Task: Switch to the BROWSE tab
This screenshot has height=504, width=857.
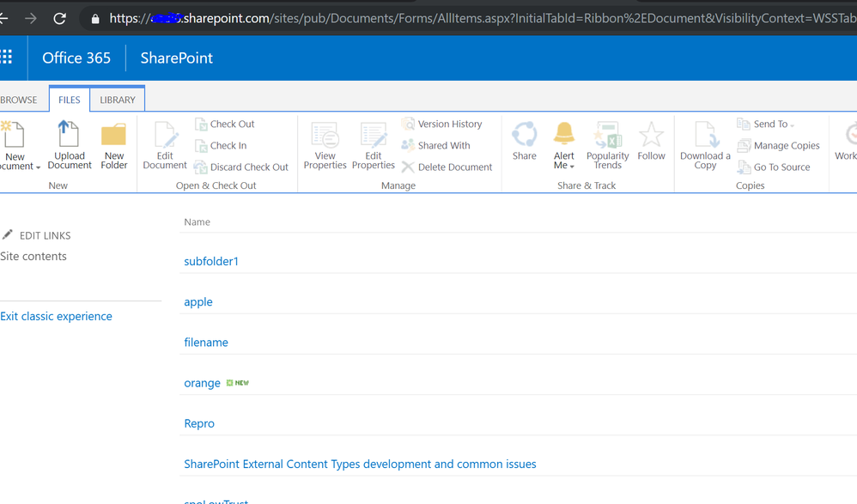Action: (19, 100)
